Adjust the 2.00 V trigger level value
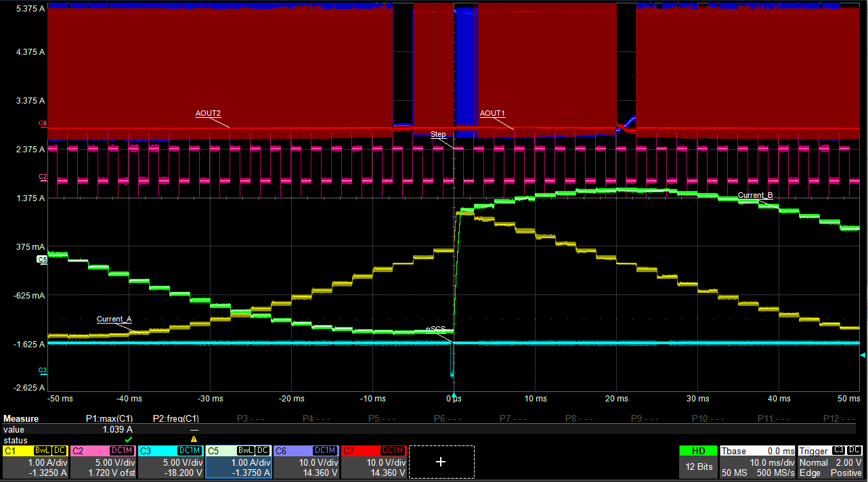Image resolution: width=868 pixels, height=482 pixels. click(848, 462)
